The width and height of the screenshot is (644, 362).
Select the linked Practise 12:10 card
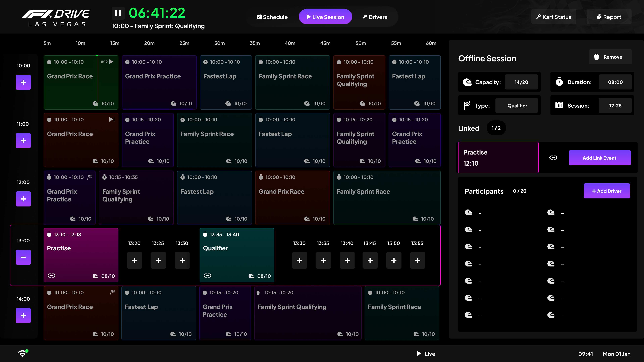[498, 158]
